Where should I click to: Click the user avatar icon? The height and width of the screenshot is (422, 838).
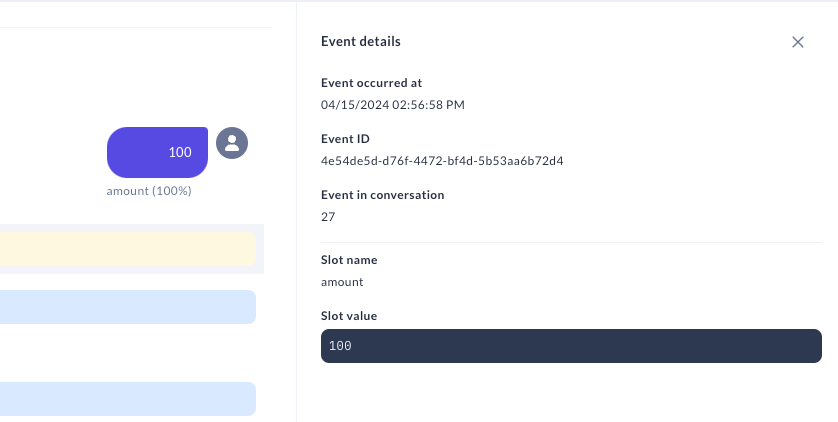tap(232, 143)
